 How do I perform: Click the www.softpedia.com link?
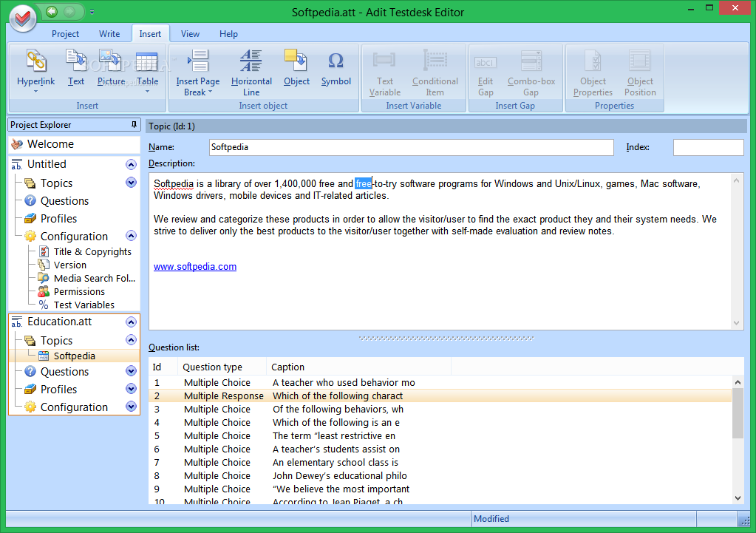(195, 266)
